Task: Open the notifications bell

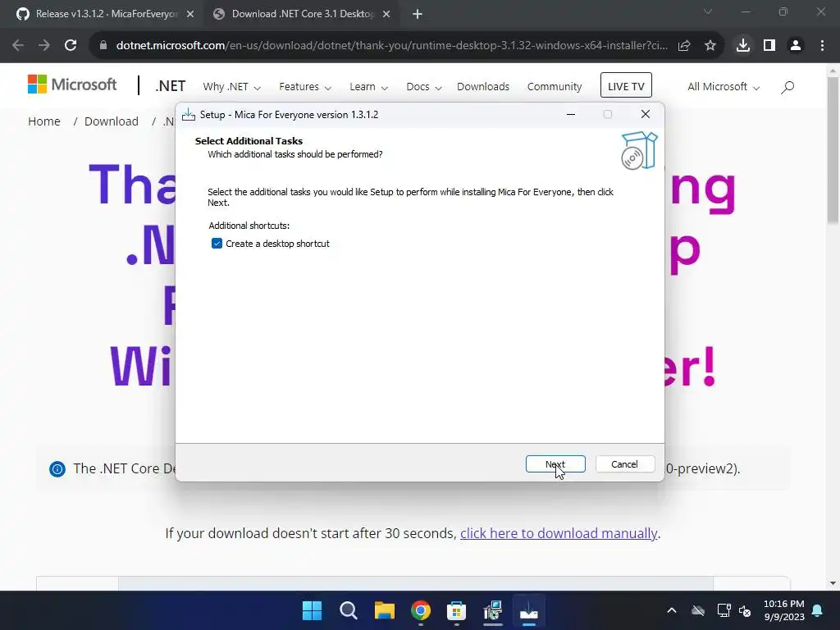Action: pyautogui.click(x=818, y=610)
